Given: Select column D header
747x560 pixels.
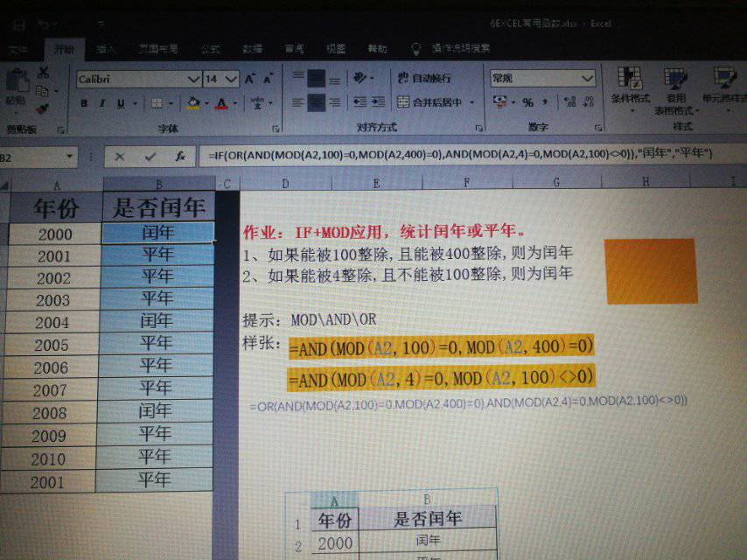Looking at the screenshot, I should 285,184.
